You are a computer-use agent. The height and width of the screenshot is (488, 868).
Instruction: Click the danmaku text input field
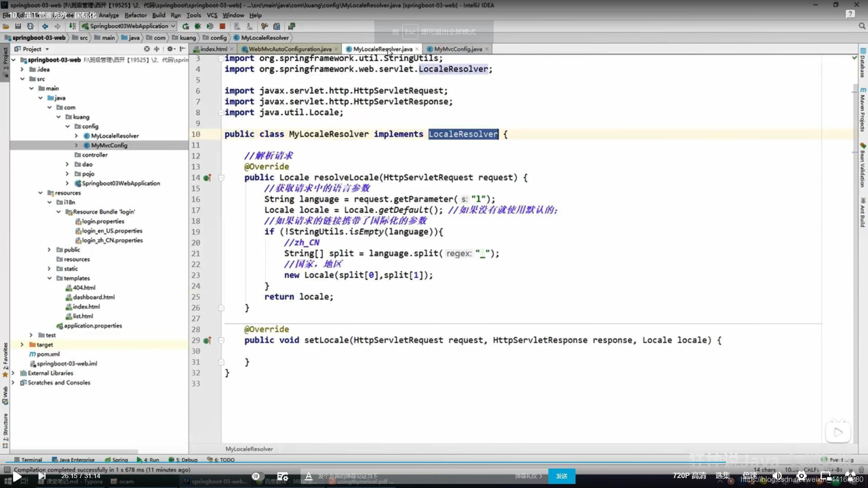(414, 476)
